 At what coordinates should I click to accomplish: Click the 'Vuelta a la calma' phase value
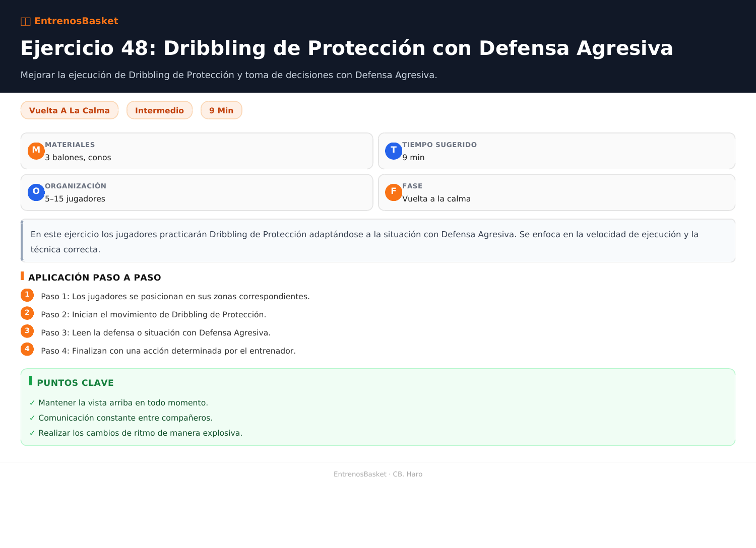tap(436, 199)
